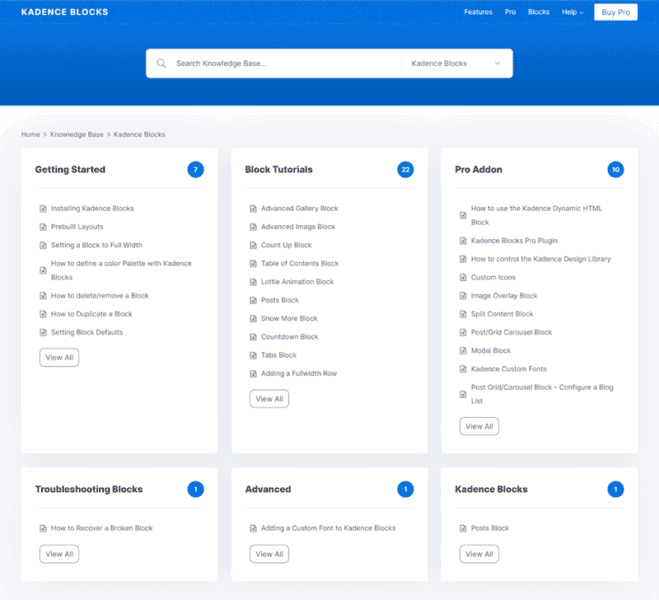Open Kadence Dynamic HTML Block article
Viewport: 659px width, 600px height.
pyautogui.click(x=536, y=216)
